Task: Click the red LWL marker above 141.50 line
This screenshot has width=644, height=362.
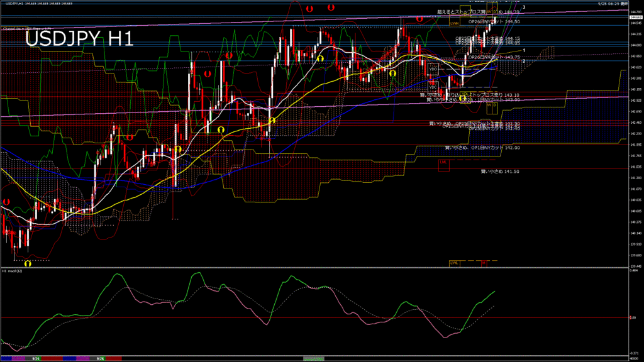Action: click(443, 162)
